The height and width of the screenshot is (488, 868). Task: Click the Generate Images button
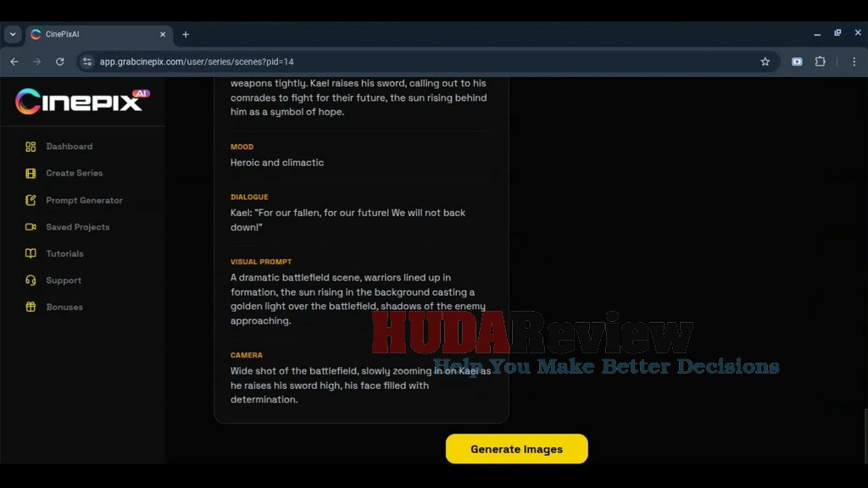(516, 449)
